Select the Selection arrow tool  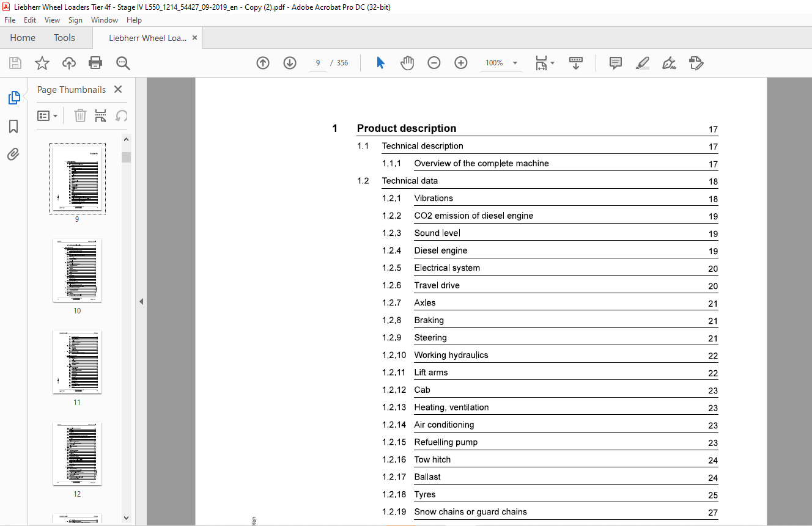[x=380, y=63]
